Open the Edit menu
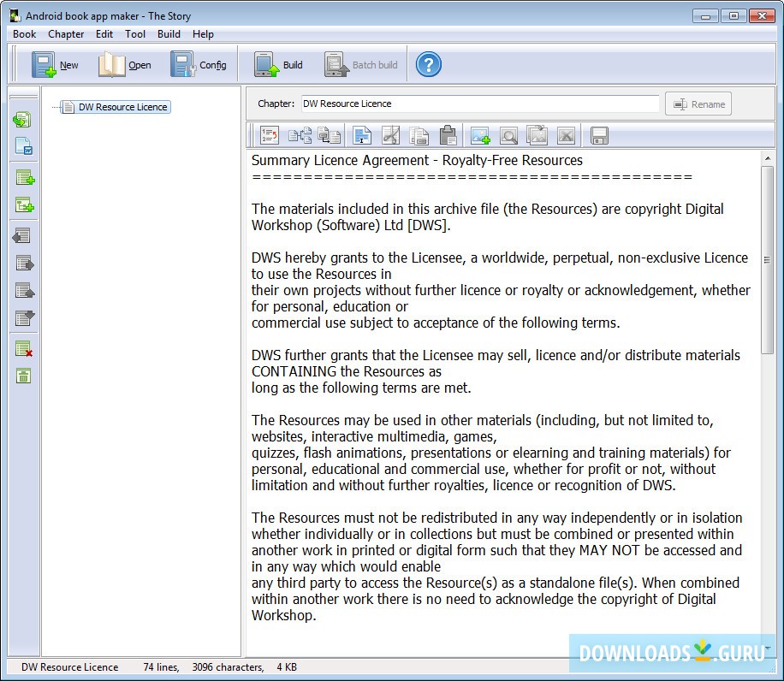The width and height of the screenshot is (784, 681). pyautogui.click(x=104, y=34)
